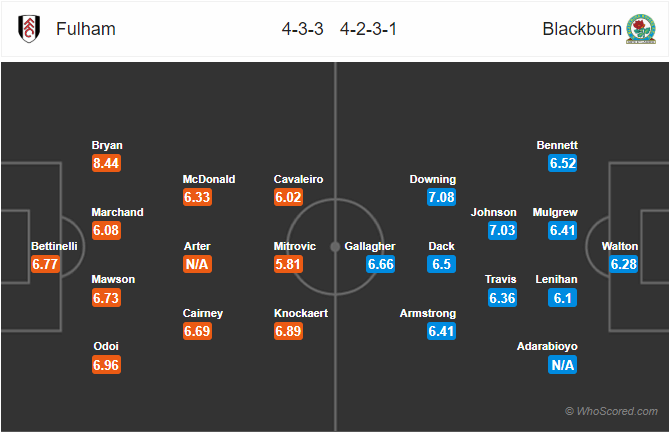Select Bryan's 8.44 rating badge

coord(106,163)
